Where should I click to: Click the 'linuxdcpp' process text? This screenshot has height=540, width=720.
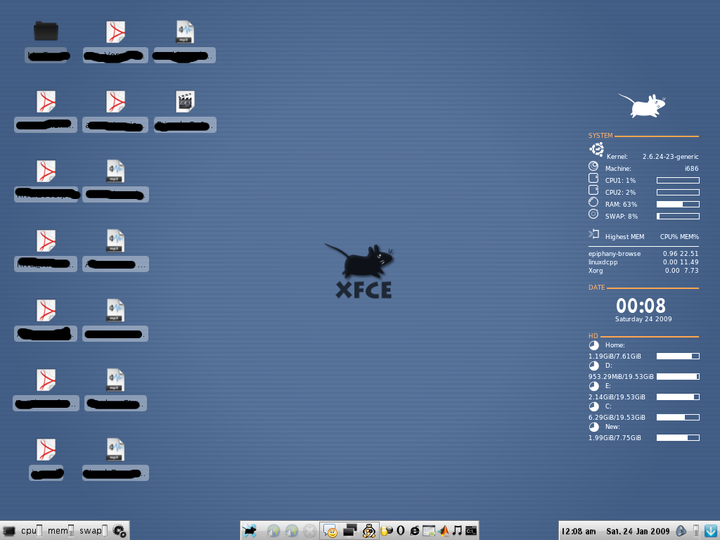(603, 262)
